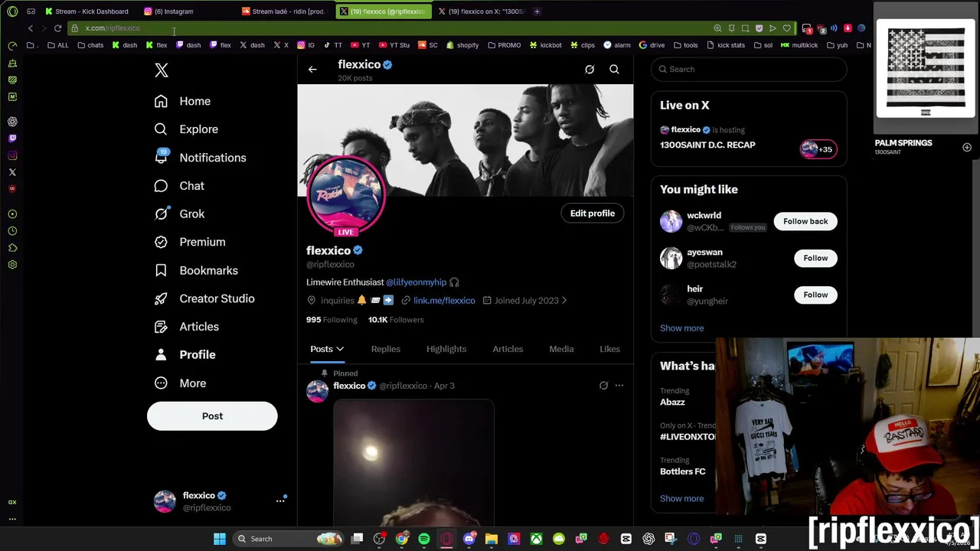Open Notifications in the X sidebar

tap(200, 158)
